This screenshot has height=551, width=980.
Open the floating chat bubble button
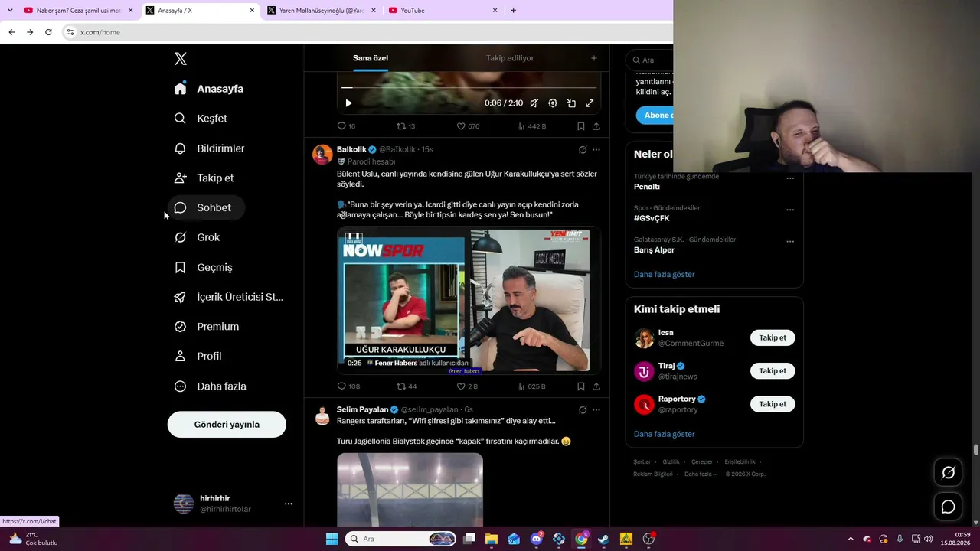[948, 507]
